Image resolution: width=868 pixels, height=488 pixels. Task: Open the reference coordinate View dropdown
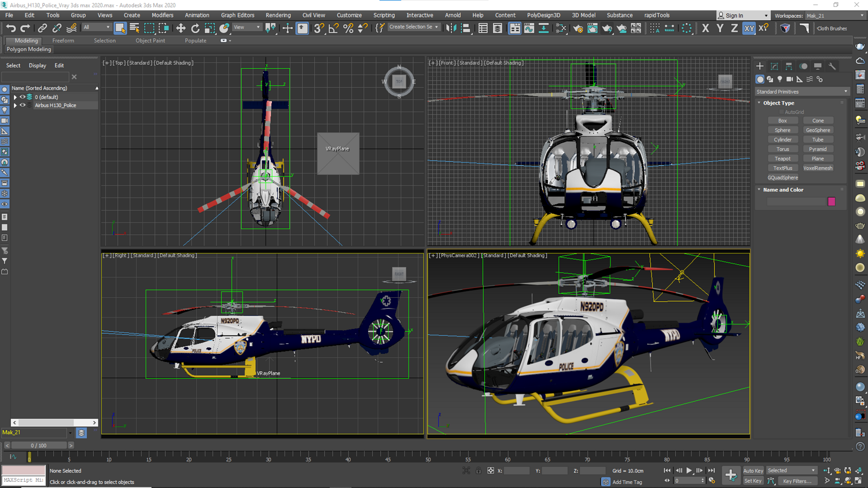tap(247, 27)
